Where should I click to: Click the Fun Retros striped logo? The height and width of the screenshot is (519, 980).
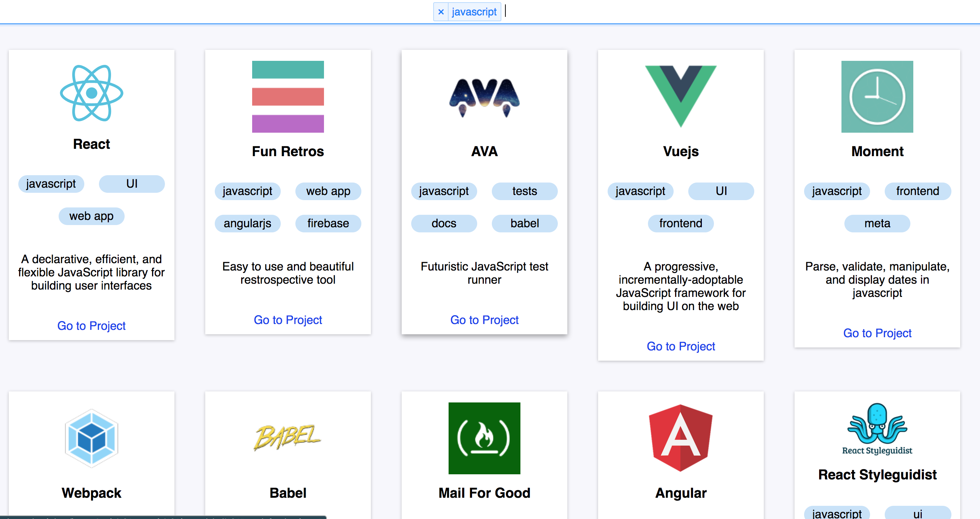pos(288,97)
